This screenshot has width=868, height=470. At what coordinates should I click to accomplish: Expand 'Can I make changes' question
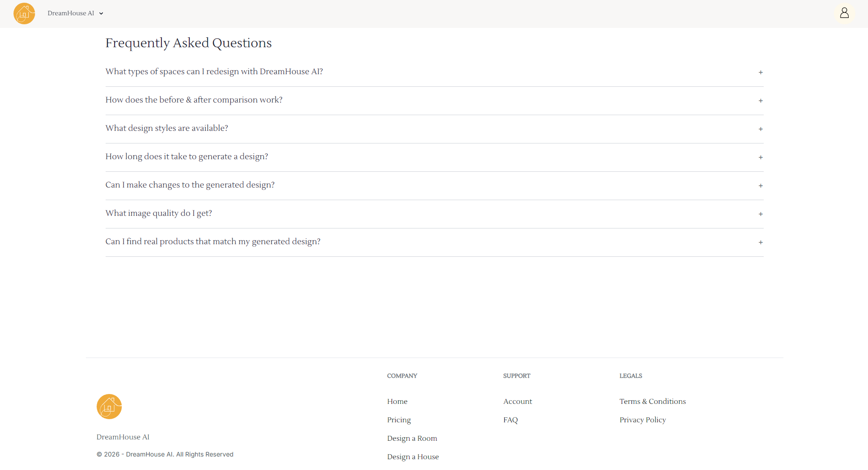click(x=190, y=185)
